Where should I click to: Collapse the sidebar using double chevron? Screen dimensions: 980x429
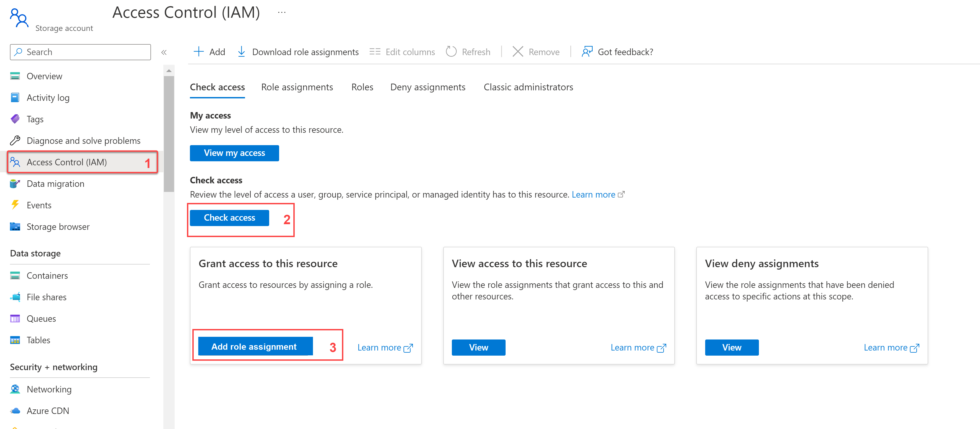point(164,52)
